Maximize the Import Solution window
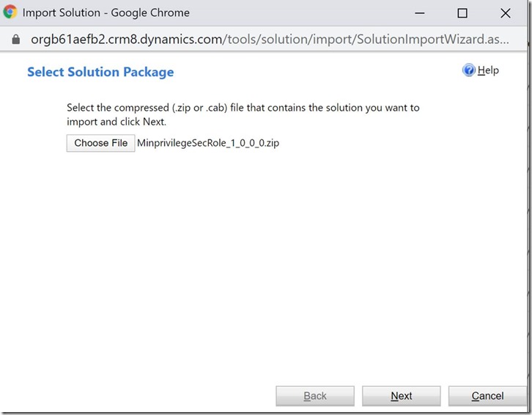 [462, 12]
